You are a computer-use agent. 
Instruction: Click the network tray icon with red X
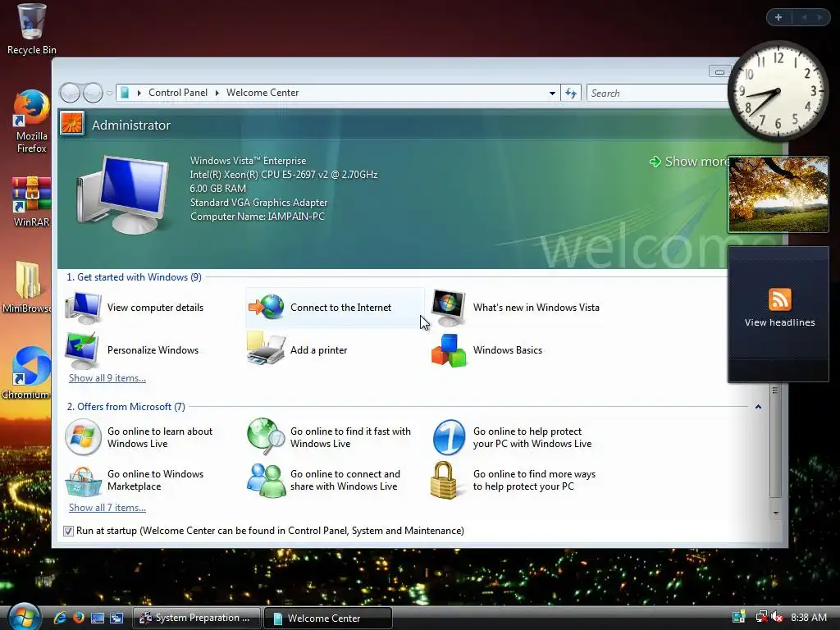(x=761, y=617)
